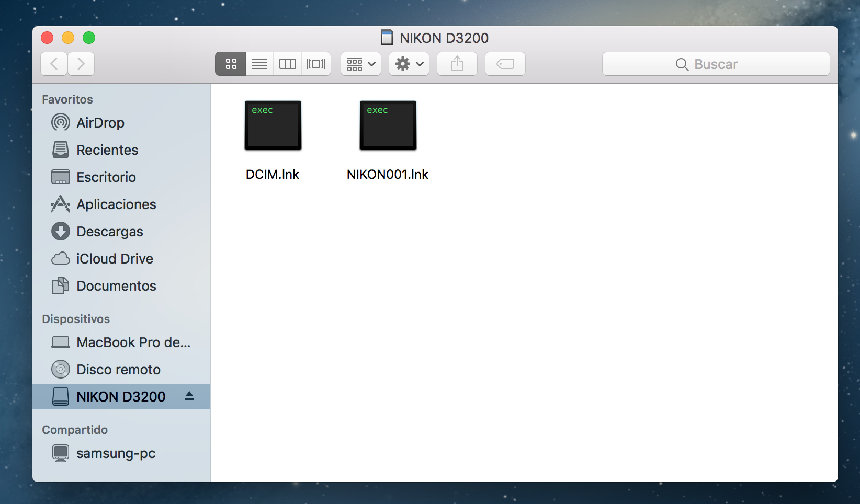The width and height of the screenshot is (860, 504).
Task: Go back with the left chevron button
Action: (54, 64)
